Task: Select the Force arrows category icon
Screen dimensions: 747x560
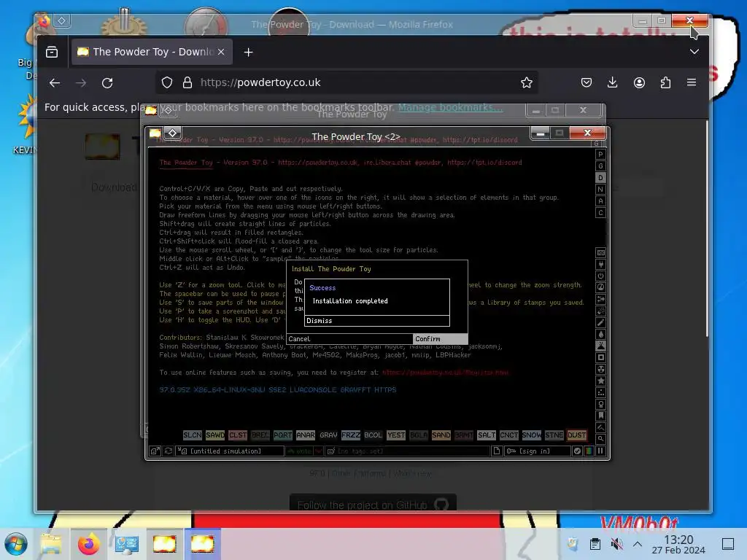Action: coord(601,299)
